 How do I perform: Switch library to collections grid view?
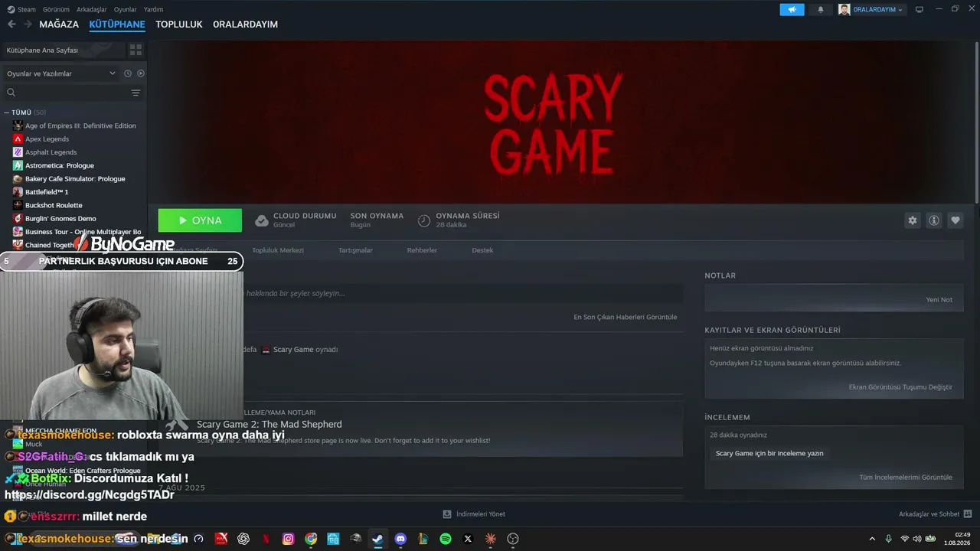[x=136, y=50]
